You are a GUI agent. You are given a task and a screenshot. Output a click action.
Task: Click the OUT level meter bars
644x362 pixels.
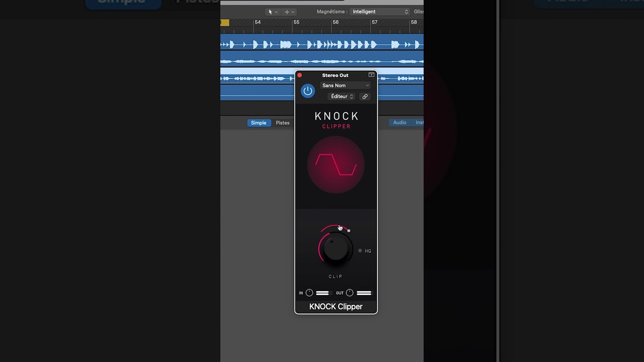pyautogui.click(x=364, y=293)
